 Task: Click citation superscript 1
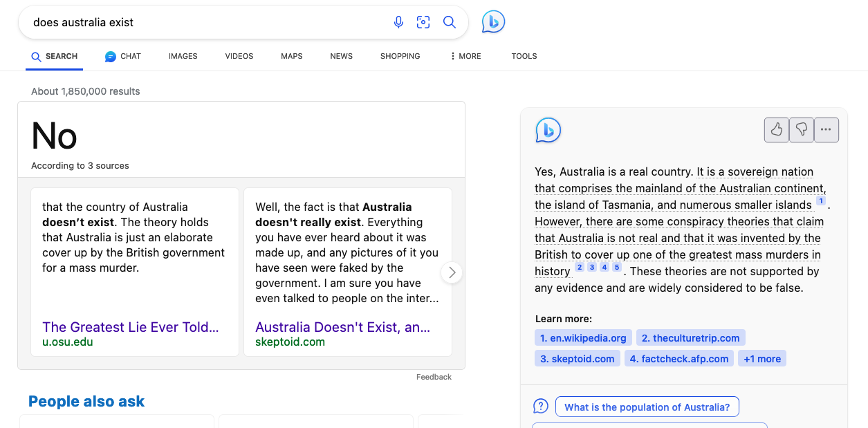821,201
